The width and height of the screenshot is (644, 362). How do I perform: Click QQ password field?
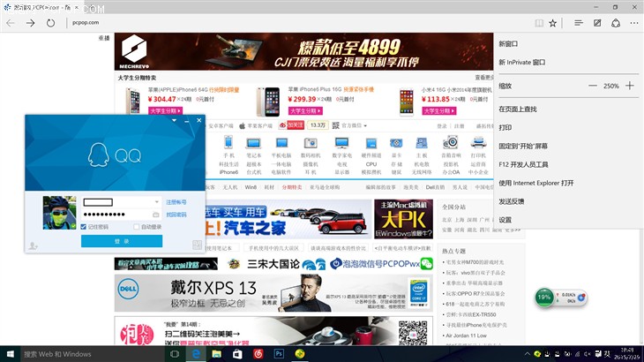pos(116,215)
